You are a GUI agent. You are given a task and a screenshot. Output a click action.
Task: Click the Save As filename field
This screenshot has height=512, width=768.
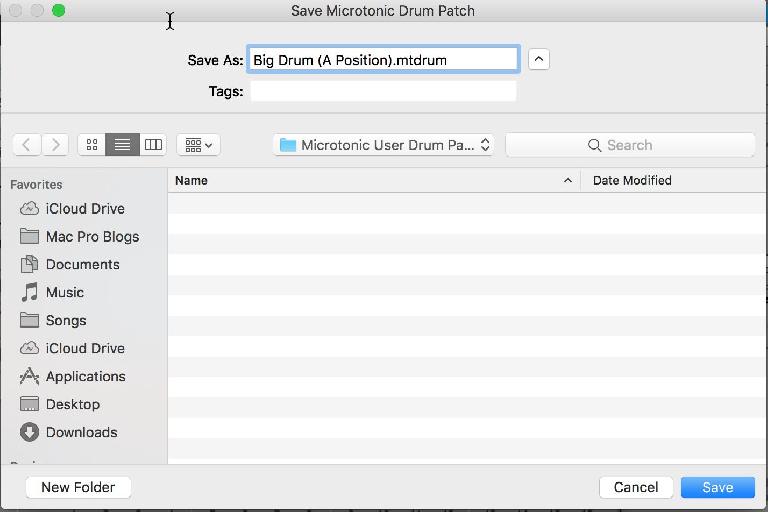click(383, 60)
